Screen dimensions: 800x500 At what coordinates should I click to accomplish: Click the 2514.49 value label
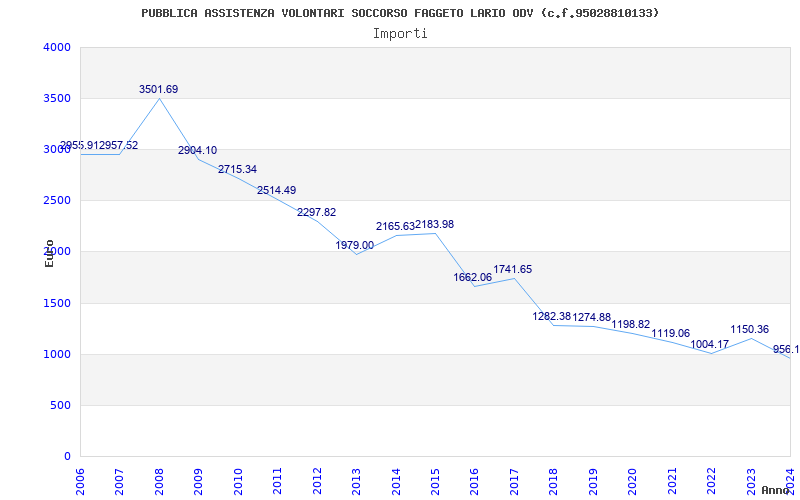277,190
